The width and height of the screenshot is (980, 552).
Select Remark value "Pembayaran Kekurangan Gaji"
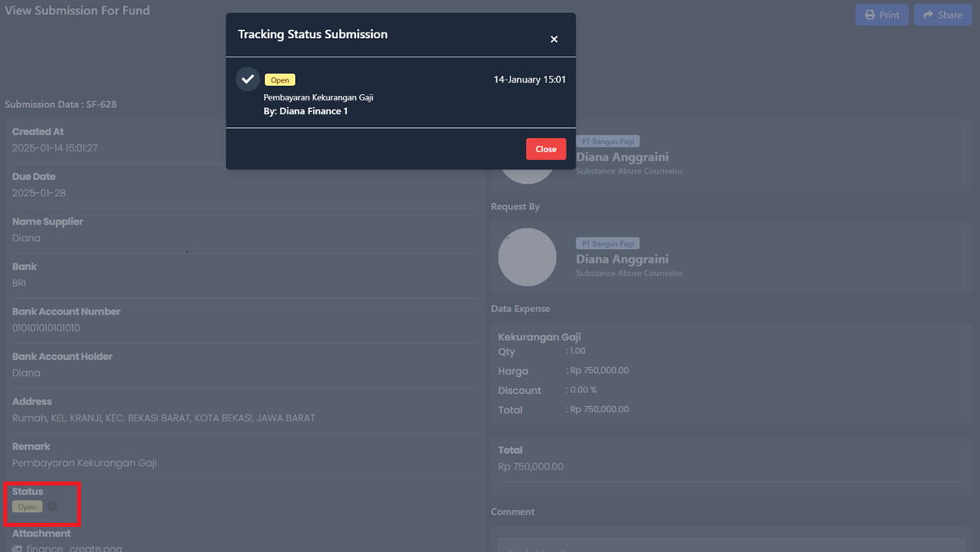84,463
